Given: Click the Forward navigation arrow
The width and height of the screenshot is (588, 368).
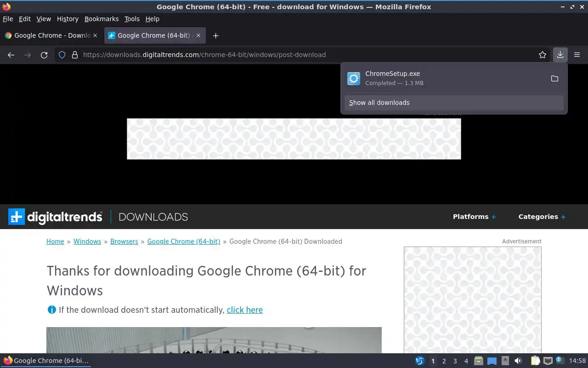Looking at the screenshot, I should point(28,55).
